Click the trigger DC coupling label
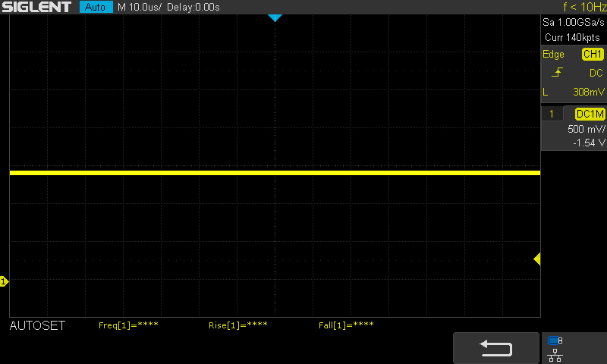 tap(596, 73)
